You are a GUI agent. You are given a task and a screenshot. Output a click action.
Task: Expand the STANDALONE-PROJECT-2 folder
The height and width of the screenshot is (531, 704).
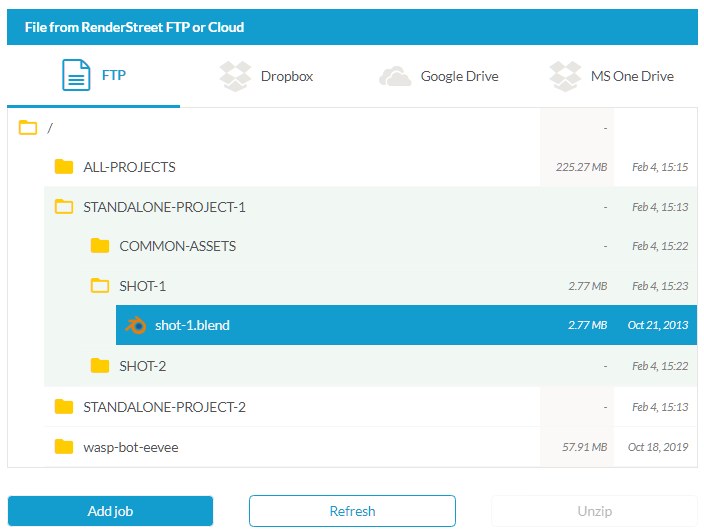tap(64, 407)
